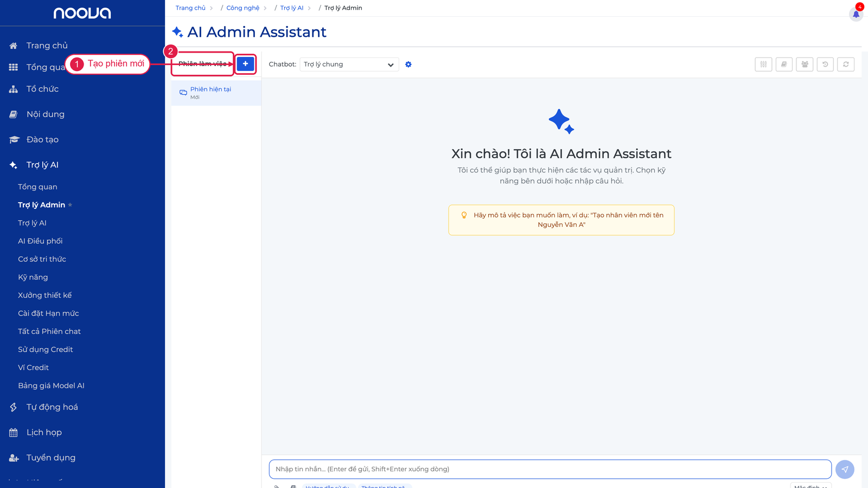Image resolution: width=868 pixels, height=488 pixels.
Task: Go to 'Ví Credit' submenu item
Action: [x=33, y=368]
